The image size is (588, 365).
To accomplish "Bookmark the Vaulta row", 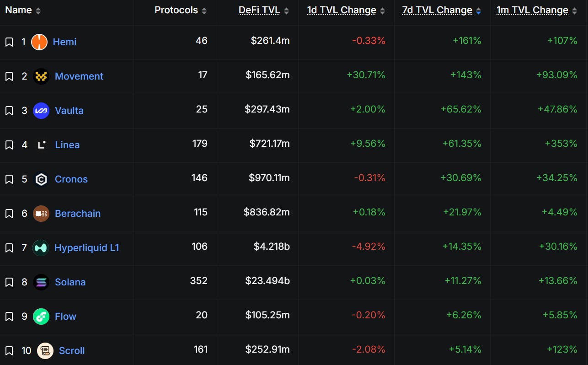I will [x=9, y=111].
